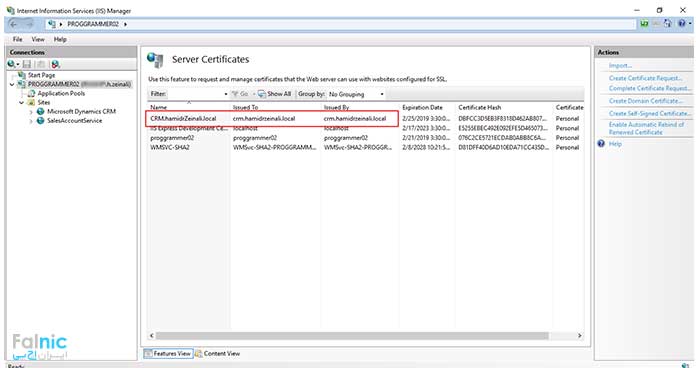Viewport: 696px width, 368px height.
Task: Click the Content View tab icon
Action: 198,353
